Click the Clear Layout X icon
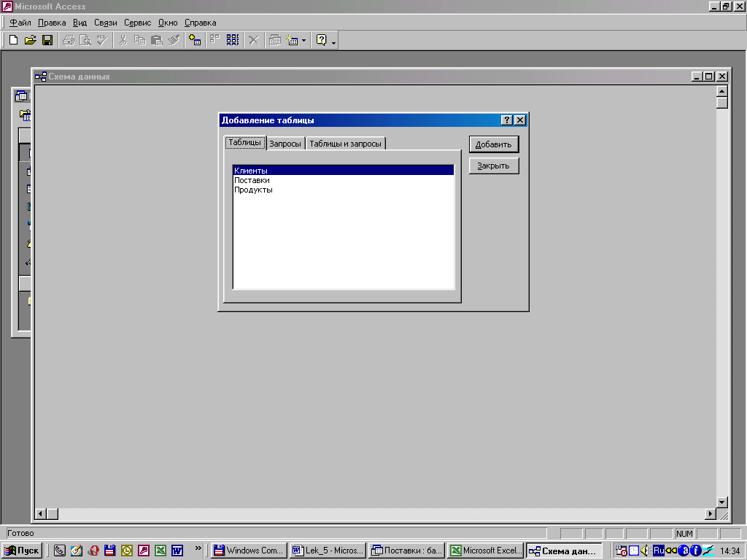Screen dimensions: 747x560 (253, 41)
